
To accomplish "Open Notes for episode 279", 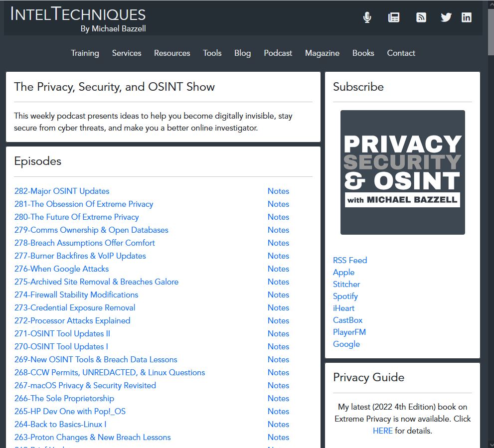I will 278,230.
